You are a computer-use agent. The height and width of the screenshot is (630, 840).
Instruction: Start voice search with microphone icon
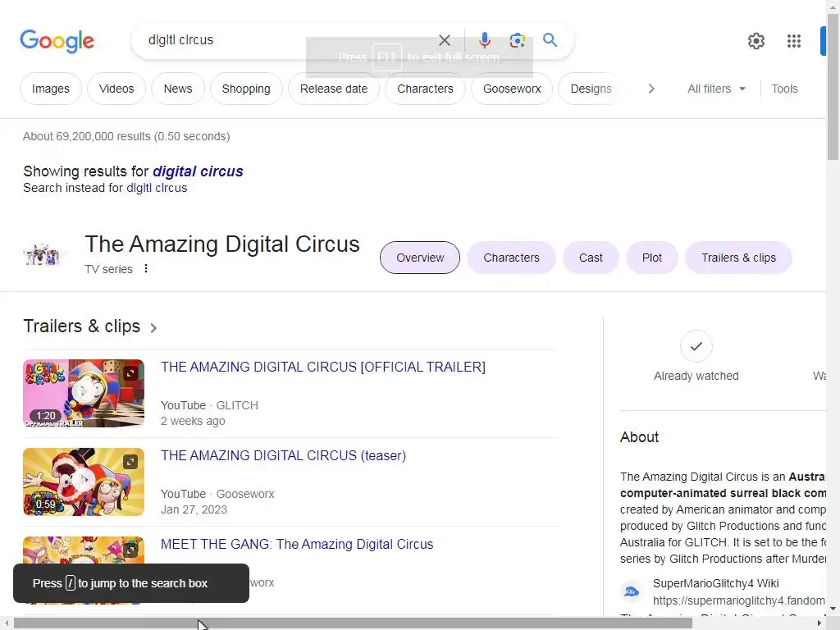click(x=484, y=40)
